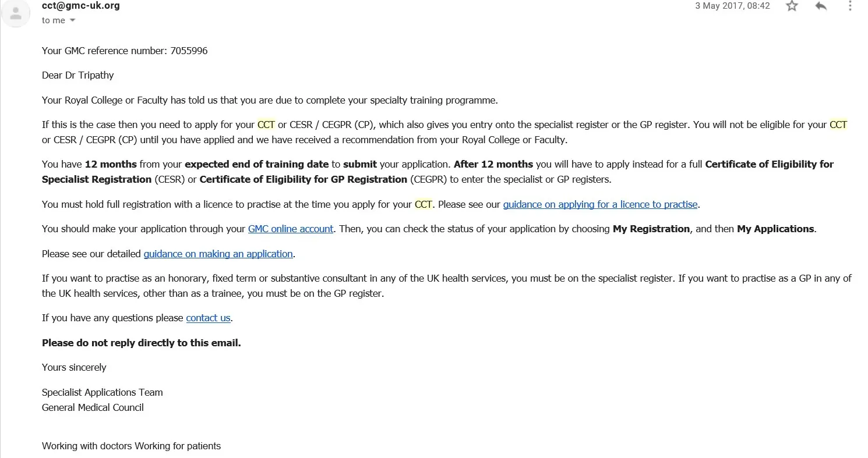Click highlighted CCT after "eligible for your"
Screen dimensions: 868x458
point(838,125)
